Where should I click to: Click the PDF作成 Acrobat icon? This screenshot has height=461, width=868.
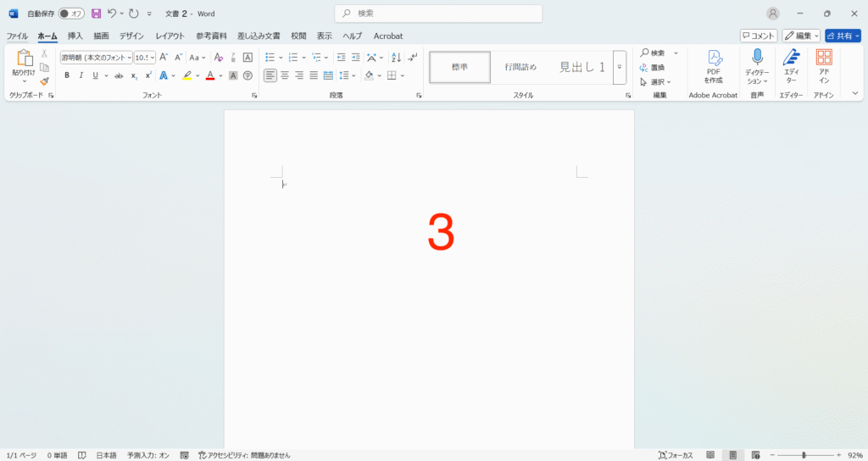point(714,66)
